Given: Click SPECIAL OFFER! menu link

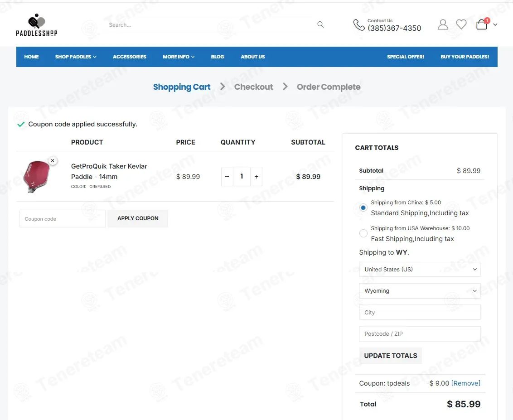Looking at the screenshot, I should 405,57.
